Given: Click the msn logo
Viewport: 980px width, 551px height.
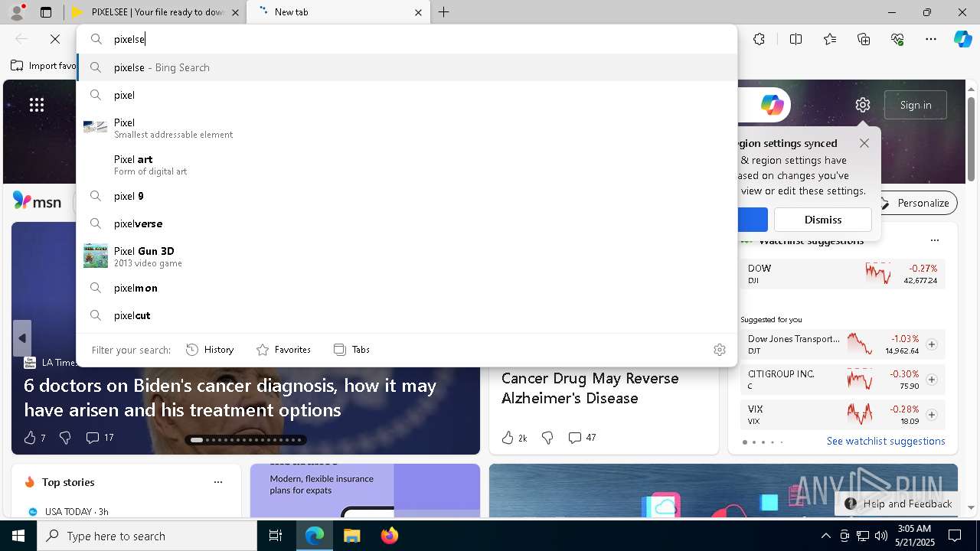Looking at the screenshot, I should 37,201.
